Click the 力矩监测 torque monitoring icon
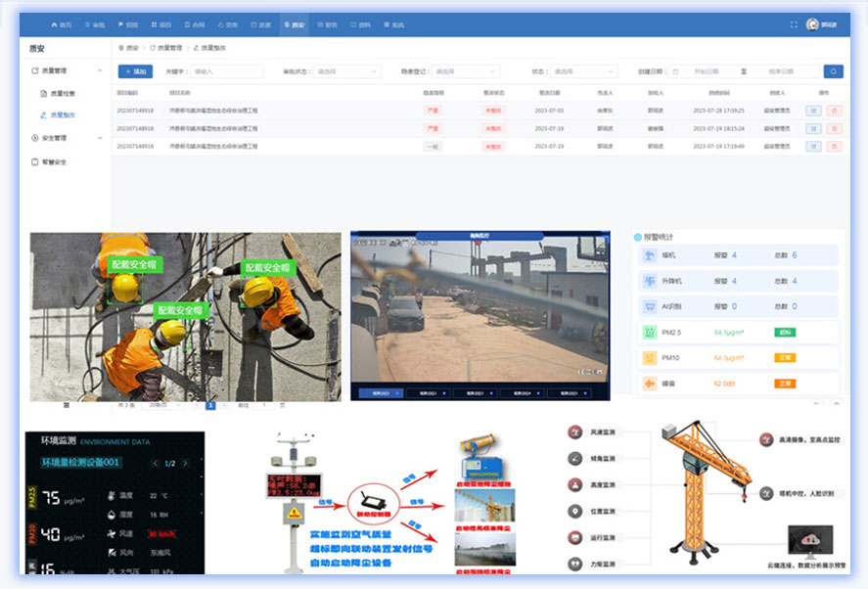 point(575,564)
